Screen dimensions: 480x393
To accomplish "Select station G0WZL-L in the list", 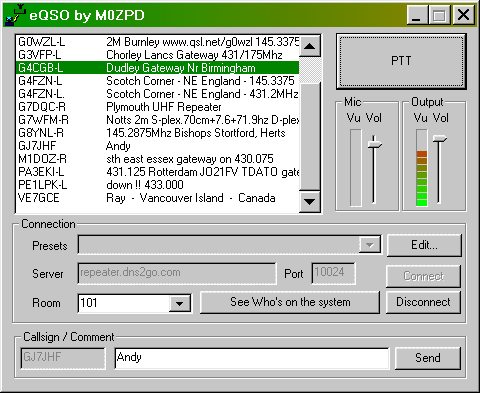I will (x=157, y=42).
